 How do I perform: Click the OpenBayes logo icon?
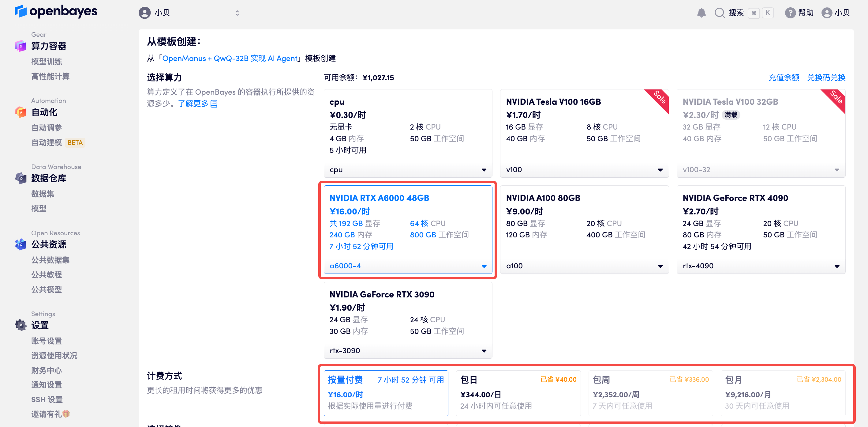click(21, 11)
